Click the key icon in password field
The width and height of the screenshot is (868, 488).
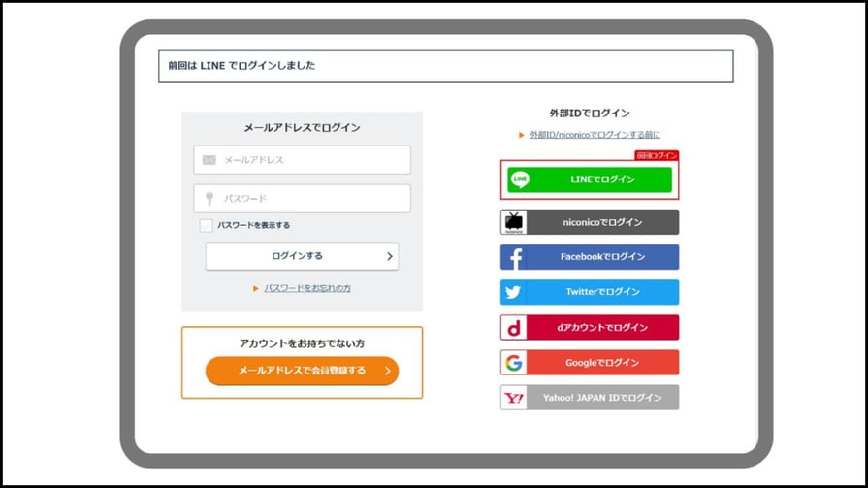point(209,198)
